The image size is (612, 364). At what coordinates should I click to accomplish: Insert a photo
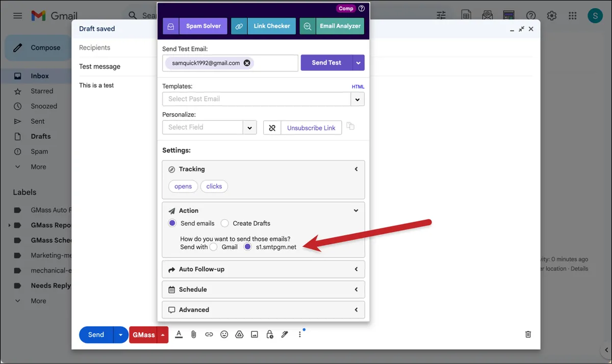[254, 334]
